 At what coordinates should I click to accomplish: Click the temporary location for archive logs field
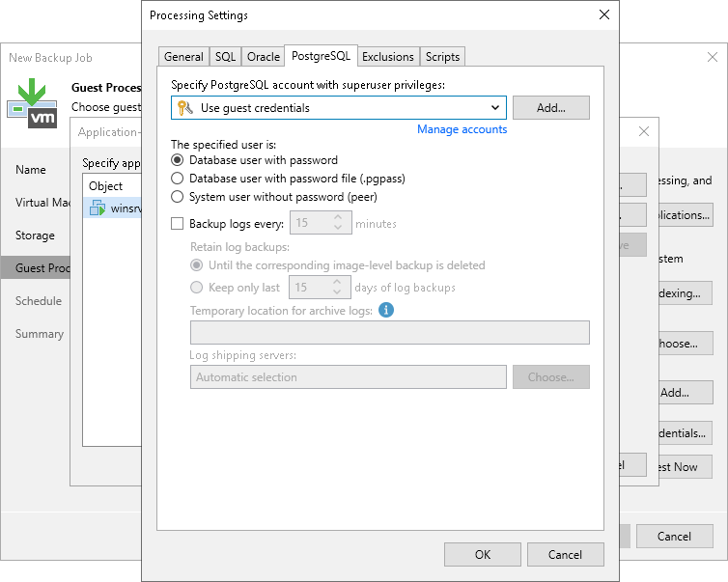(390, 332)
